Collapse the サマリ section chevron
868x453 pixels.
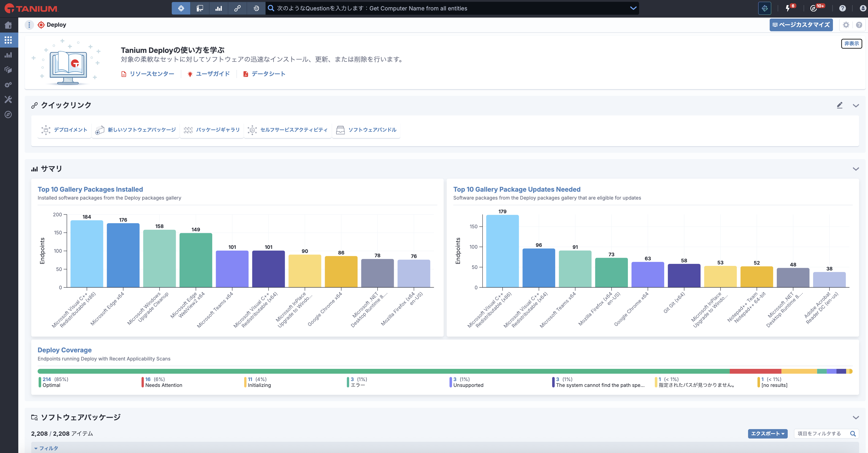tap(856, 169)
